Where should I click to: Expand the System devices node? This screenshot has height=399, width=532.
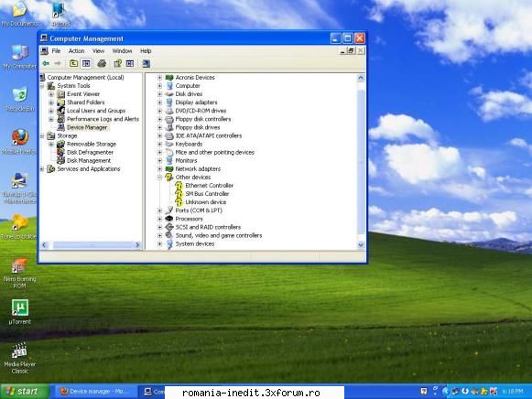tap(159, 243)
